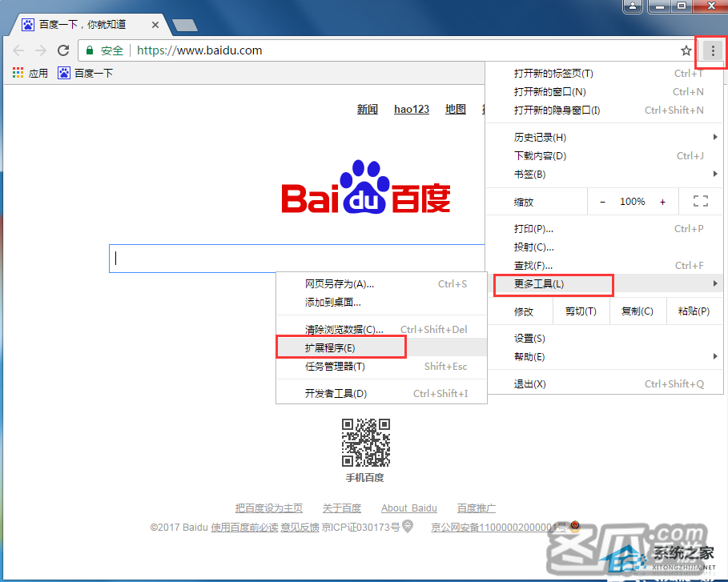Select 打开新的标签页(T)
This screenshot has width=728, height=582.
point(605,74)
